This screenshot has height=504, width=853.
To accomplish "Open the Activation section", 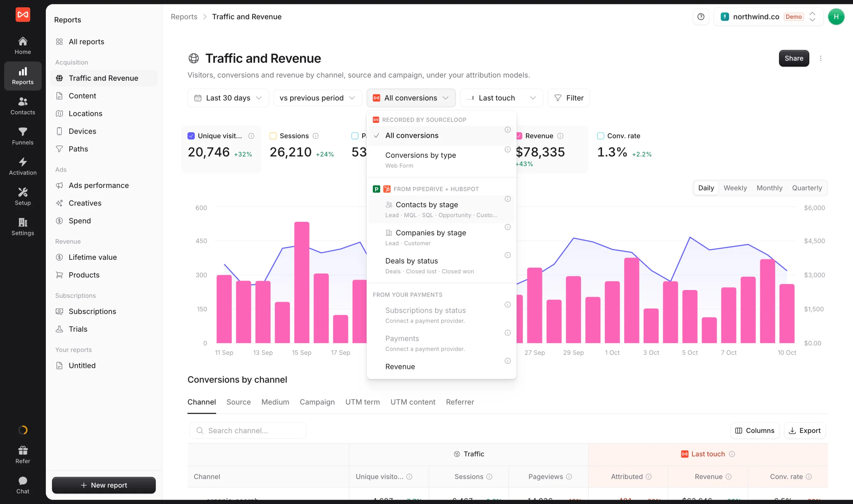I will (x=23, y=167).
